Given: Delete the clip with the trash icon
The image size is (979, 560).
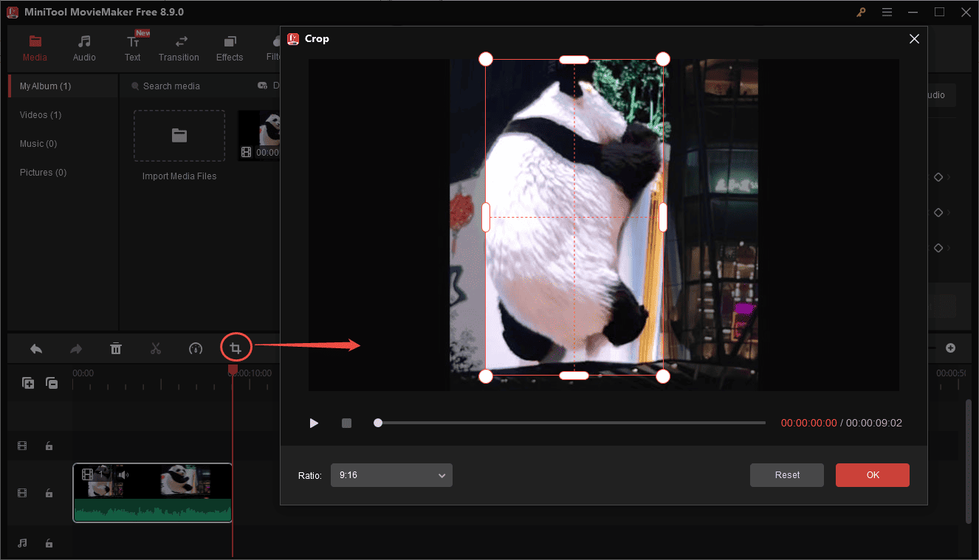Looking at the screenshot, I should coord(116,349).
